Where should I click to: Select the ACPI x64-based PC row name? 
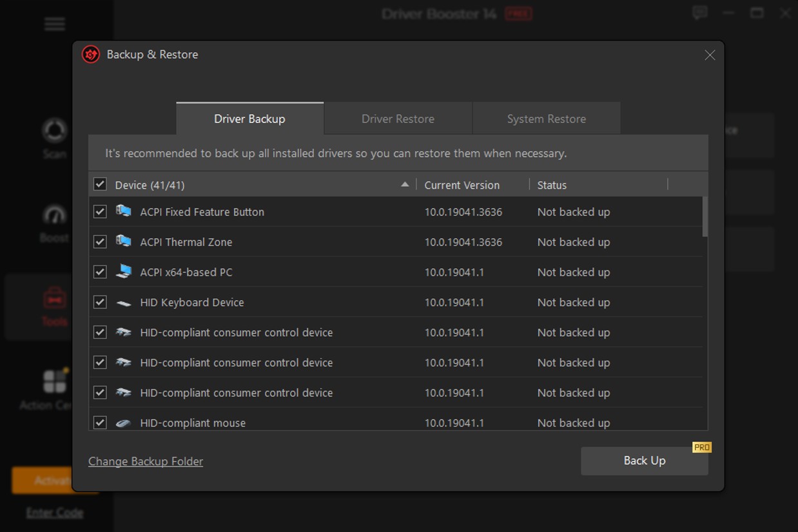pos(186,272)
